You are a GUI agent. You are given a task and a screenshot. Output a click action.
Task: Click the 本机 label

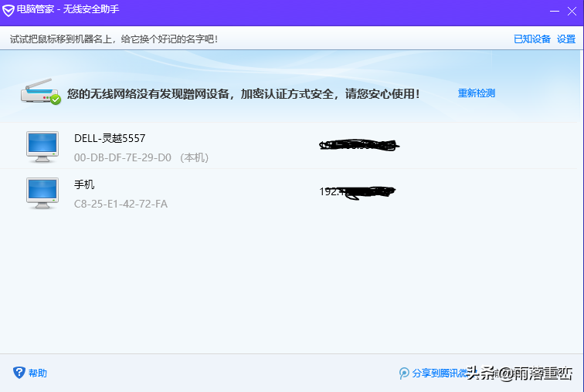[195, 157]
